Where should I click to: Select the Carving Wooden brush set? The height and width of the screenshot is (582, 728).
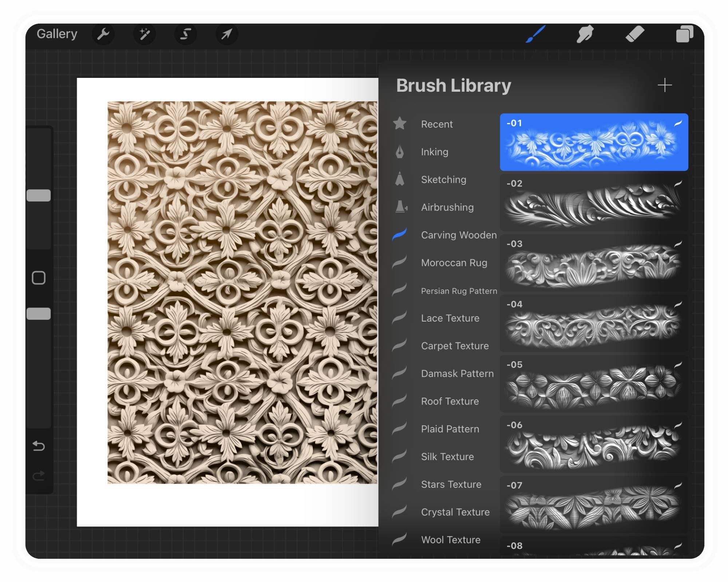(x=458, y=235)
